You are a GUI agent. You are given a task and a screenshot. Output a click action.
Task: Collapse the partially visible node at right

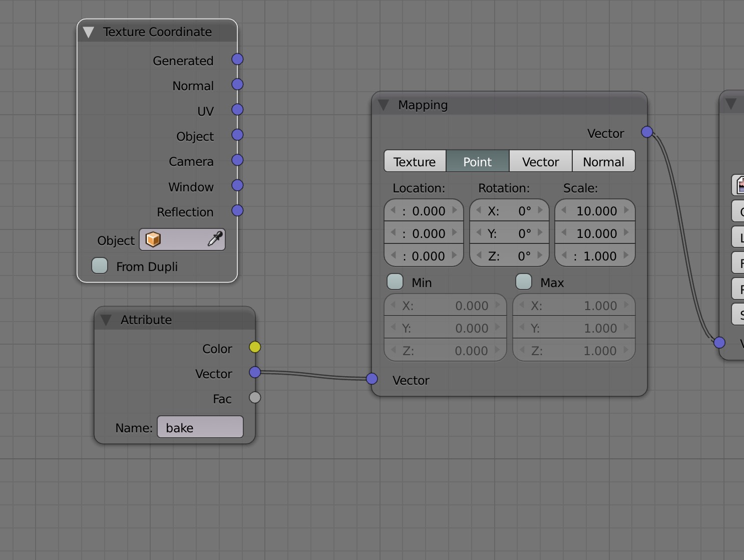(731, 104)
